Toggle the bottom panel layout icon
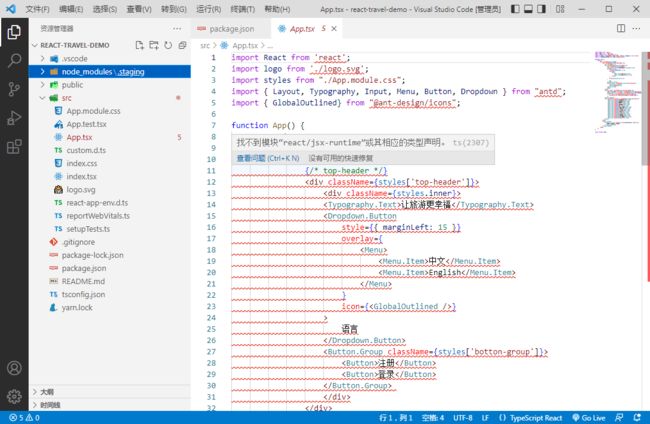This screenshot has height=424, width=650. (x=528, y=9)
